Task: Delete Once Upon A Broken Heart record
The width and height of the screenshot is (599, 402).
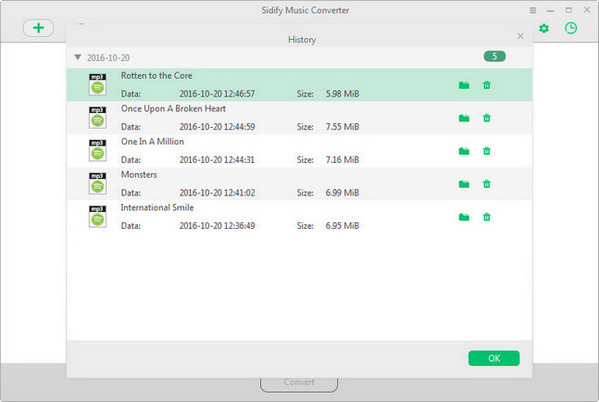Action: 487,118
